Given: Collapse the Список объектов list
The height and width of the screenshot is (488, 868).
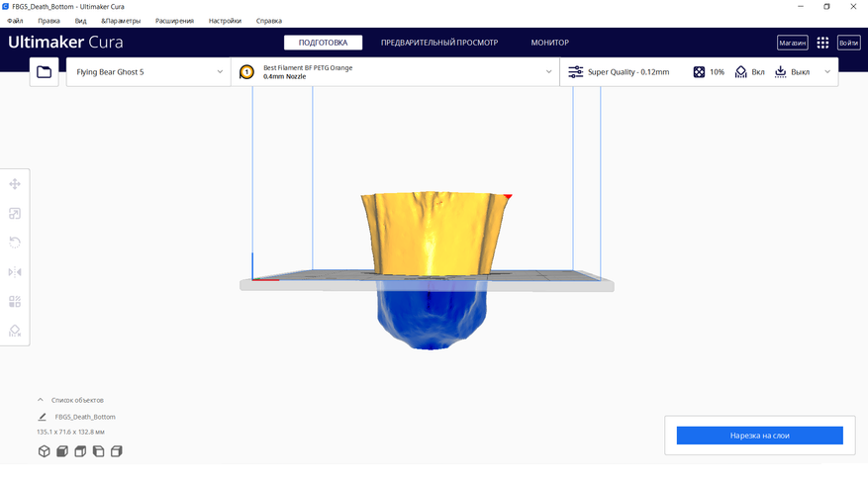Looking at the screenshot, I should coord(41,400).
